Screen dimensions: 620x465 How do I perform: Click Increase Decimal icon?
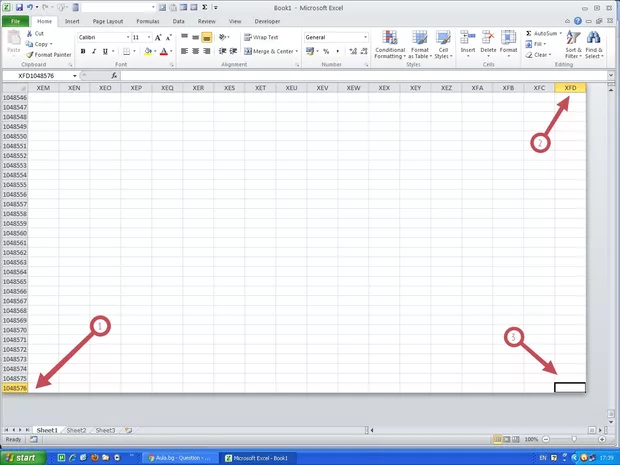pos(353,51)
